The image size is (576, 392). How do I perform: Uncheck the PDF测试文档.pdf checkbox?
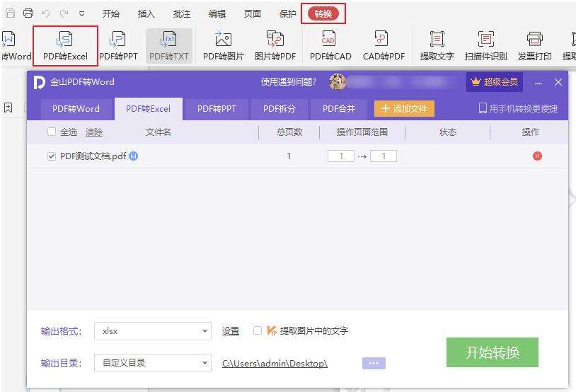[x=52, y=156]
